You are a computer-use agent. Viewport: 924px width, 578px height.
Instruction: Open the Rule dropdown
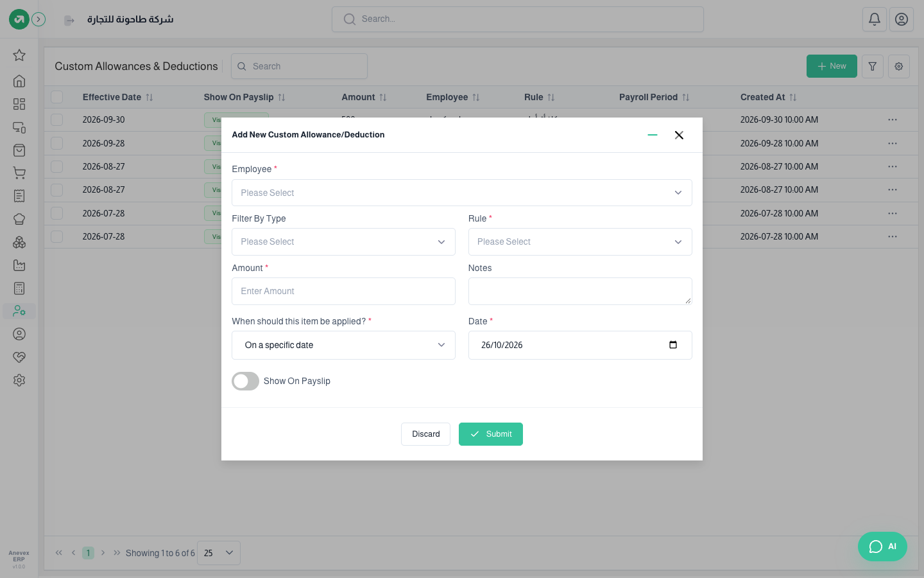tap(580, 242)
